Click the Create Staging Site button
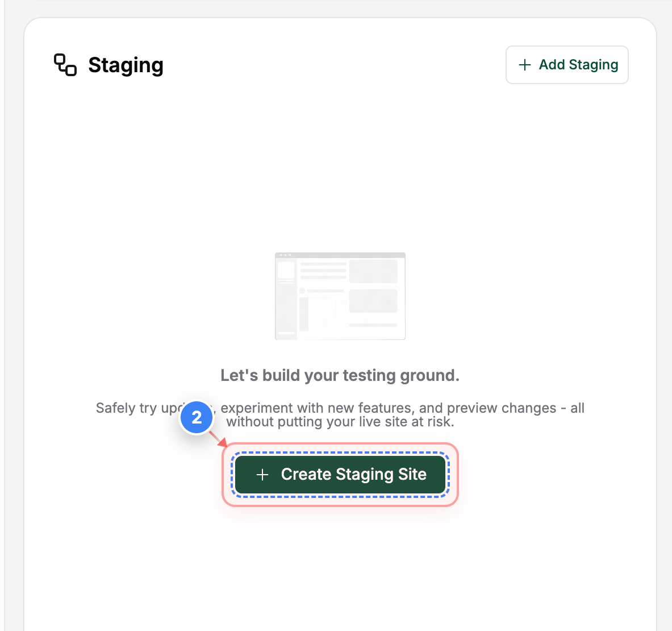 (x=340, y=474)
